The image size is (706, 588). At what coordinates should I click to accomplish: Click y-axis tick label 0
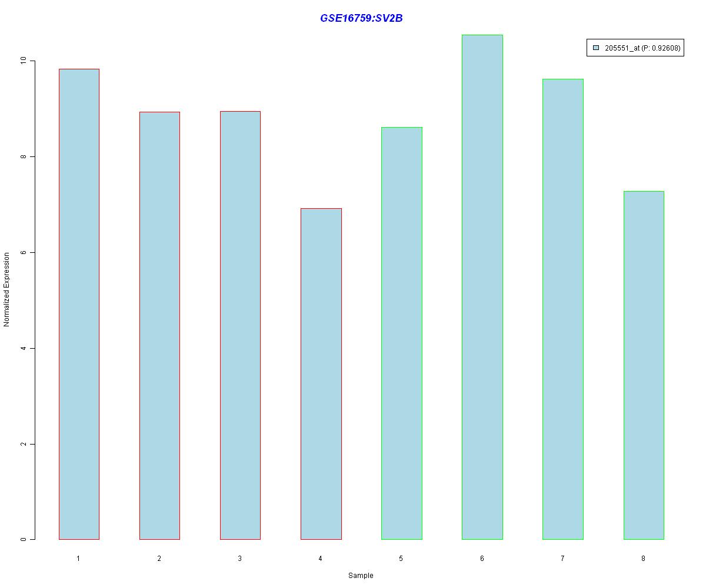click(x=24, y=539)
